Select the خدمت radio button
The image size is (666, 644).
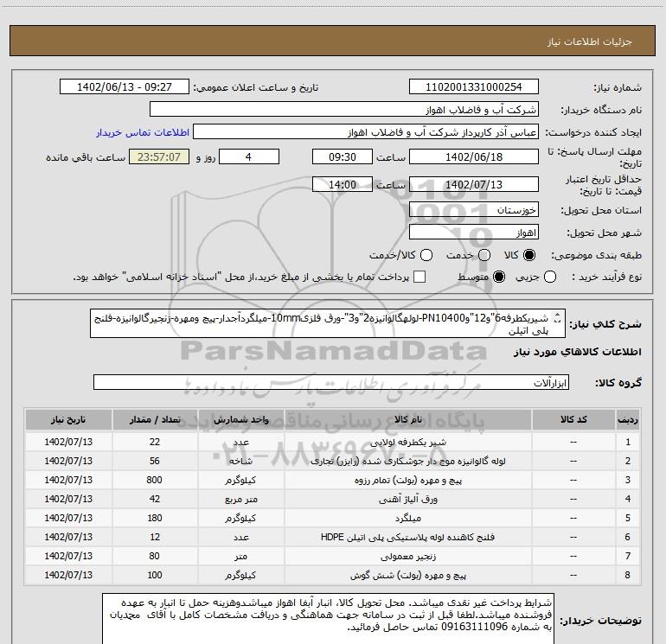[x=484, y=256]
